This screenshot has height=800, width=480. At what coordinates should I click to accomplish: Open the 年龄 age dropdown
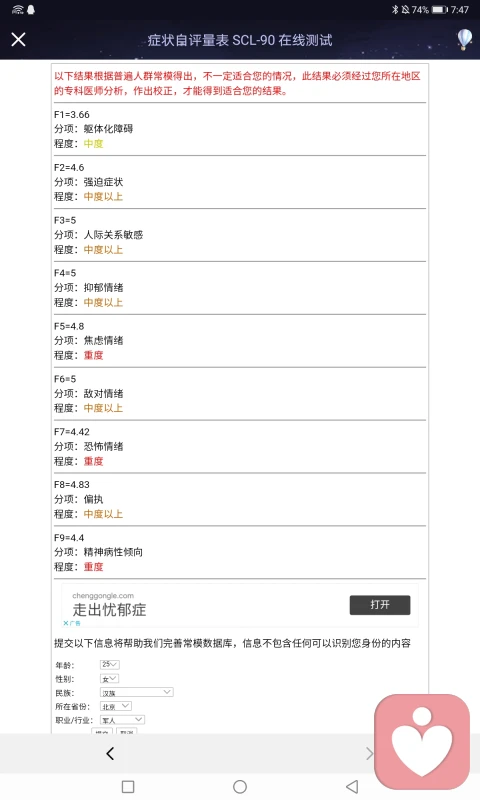click(110, 664)
